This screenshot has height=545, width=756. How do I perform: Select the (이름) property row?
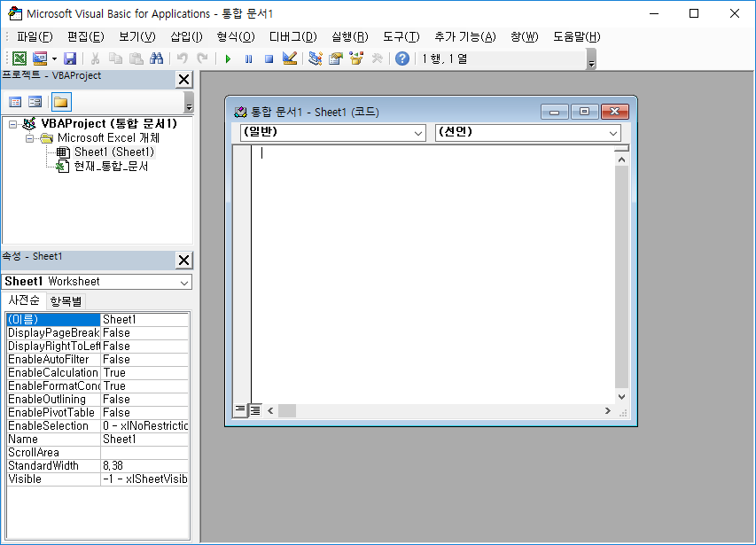coord(97,320)
